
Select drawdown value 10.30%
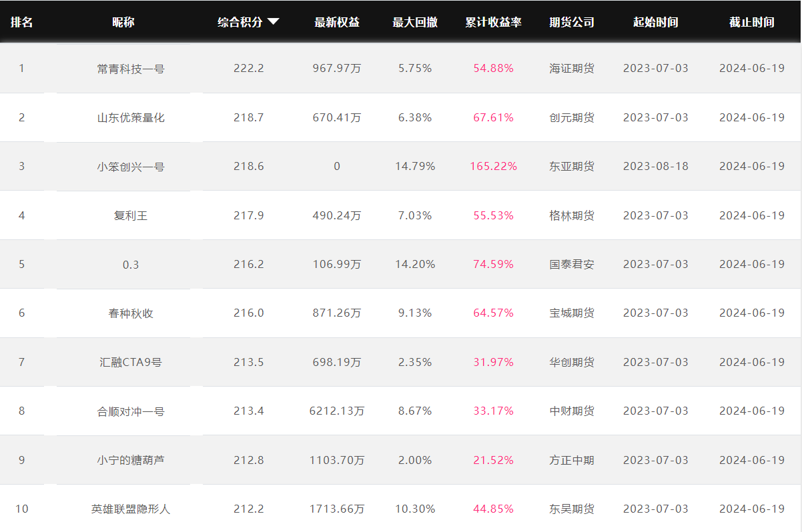tap(415, 509)
